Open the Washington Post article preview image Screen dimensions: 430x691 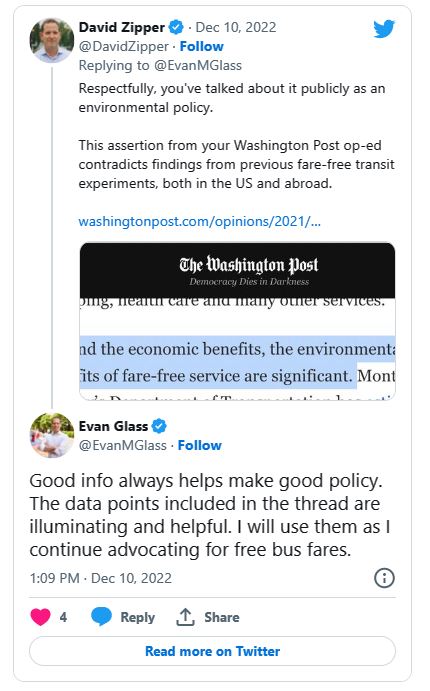point(237,321)
